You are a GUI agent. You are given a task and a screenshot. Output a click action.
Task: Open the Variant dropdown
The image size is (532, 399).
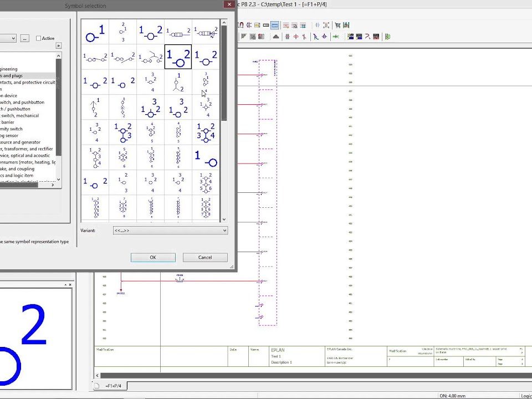170,231
